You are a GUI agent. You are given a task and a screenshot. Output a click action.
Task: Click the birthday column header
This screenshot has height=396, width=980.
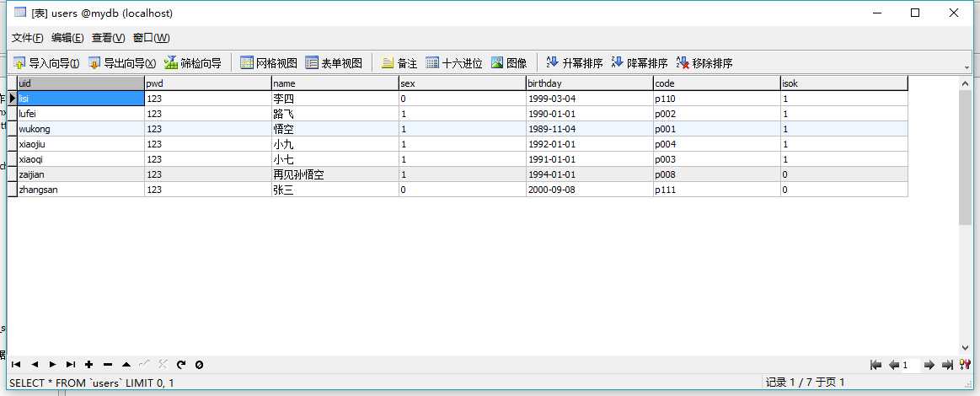click(x=589, y=83)
